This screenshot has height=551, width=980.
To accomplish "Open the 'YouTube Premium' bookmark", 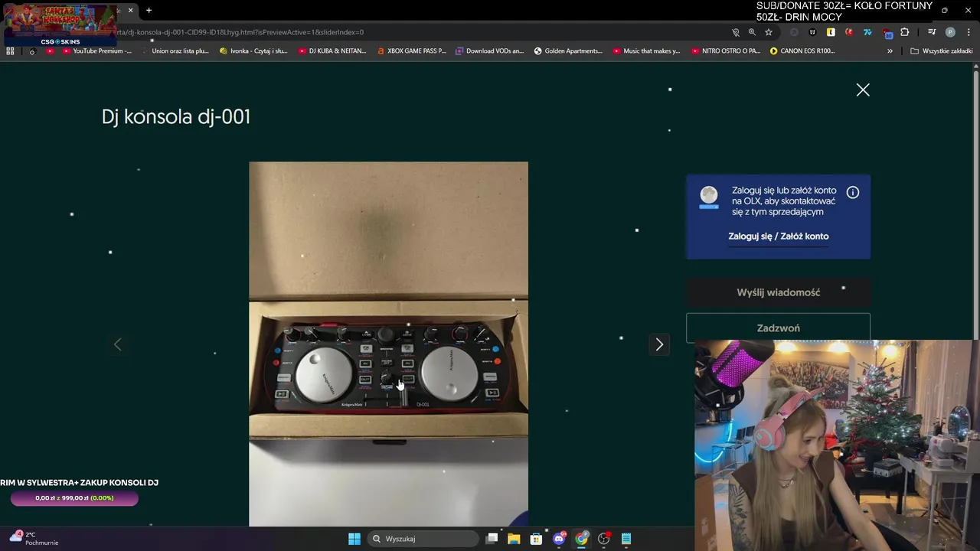I will pyautogui.click(x=96, y=51).
